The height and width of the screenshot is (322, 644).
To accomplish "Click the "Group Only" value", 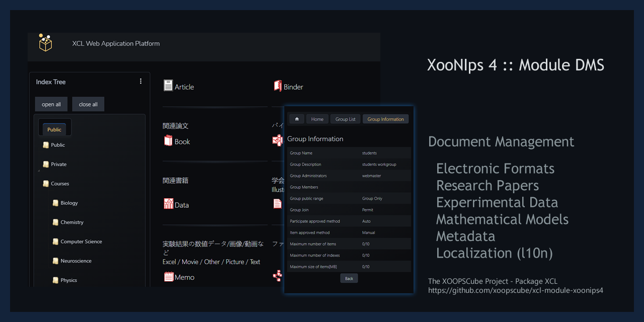I will coord(372,199).
